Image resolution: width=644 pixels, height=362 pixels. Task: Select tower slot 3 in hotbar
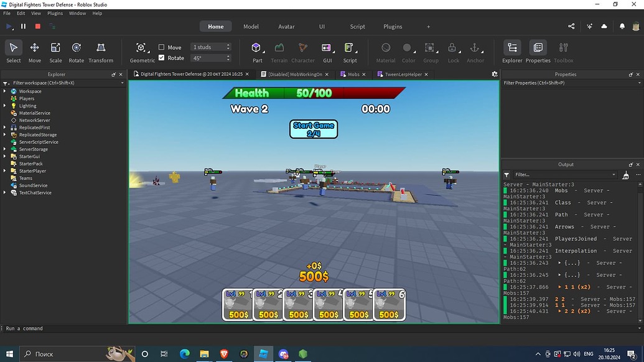tap(298, 305)
